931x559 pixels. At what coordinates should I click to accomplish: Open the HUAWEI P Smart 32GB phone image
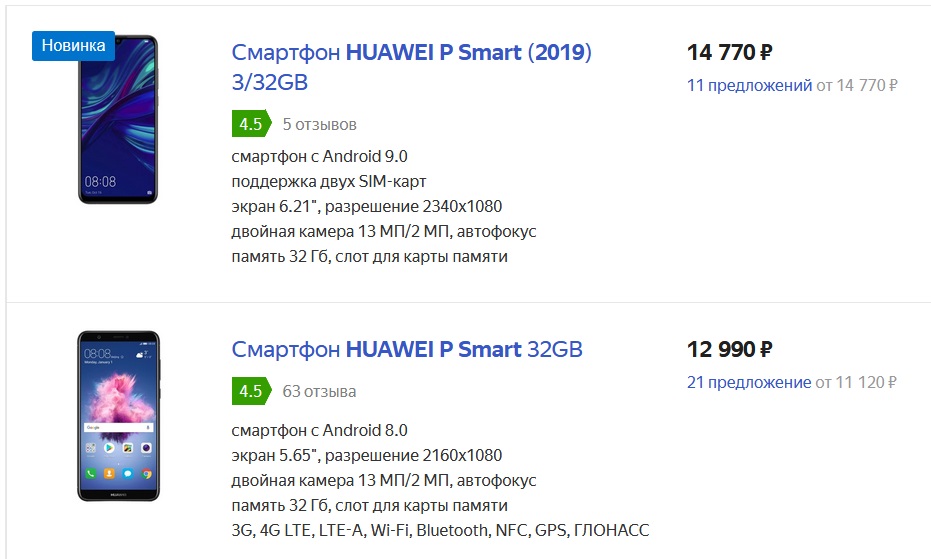118,415
